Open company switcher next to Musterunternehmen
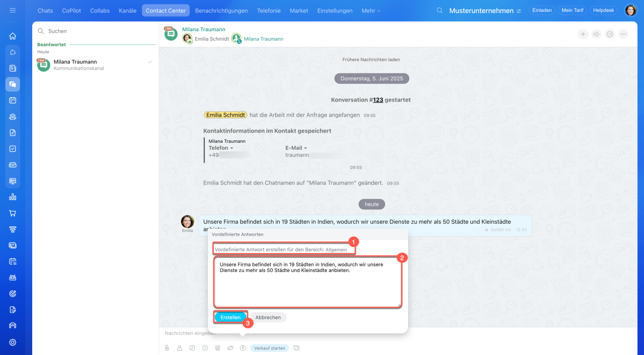 [x=519, y=11]
